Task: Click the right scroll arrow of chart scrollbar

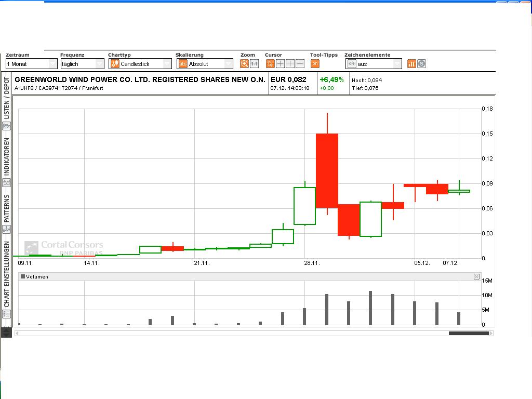Action: point(491,334)
